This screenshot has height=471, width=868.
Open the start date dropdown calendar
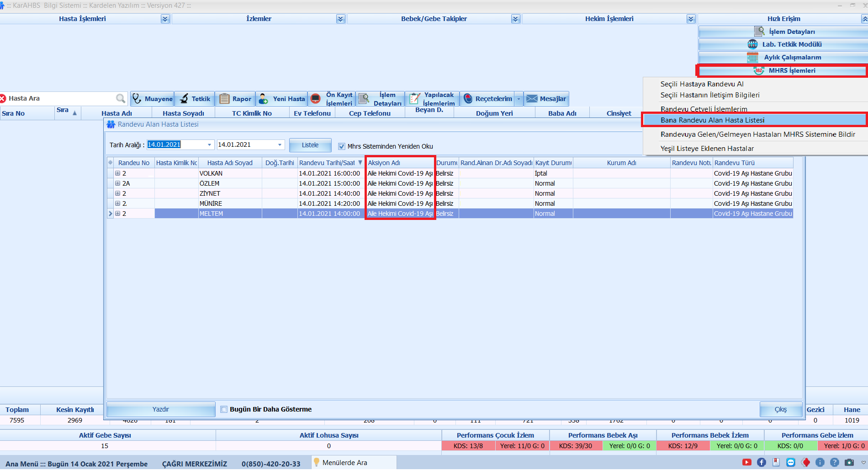pyautogui.click(x=209, y=145)
